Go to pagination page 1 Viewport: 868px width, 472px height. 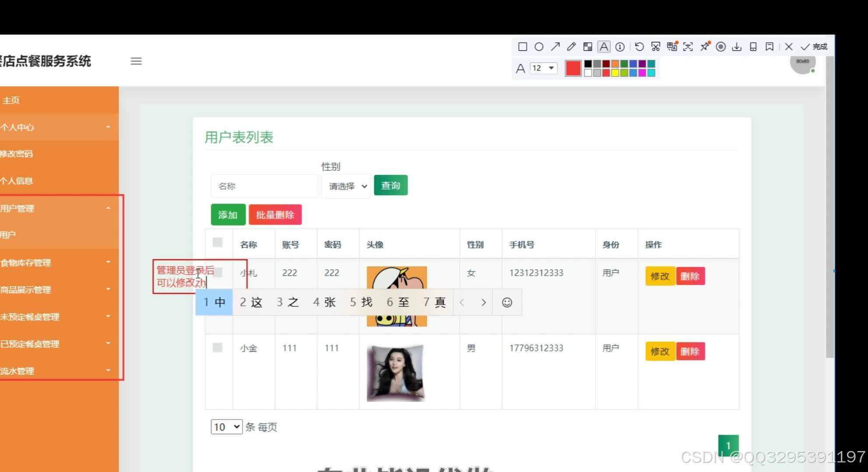click(728, 445)
